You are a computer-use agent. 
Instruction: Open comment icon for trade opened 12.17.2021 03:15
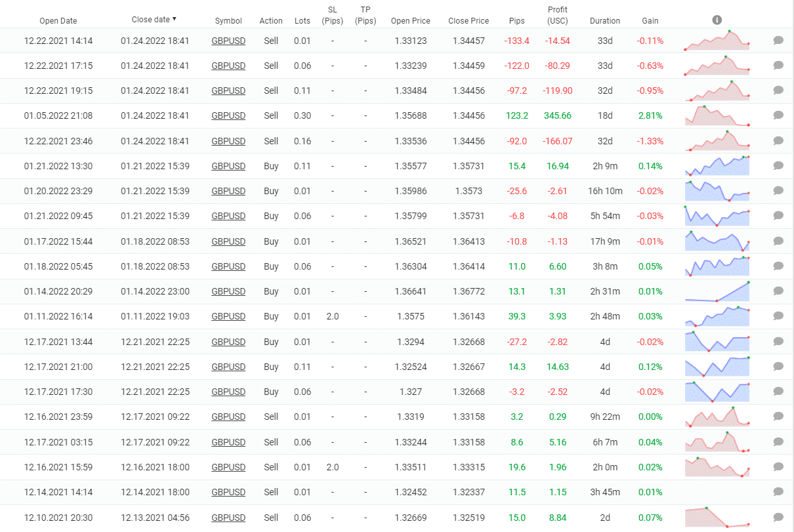click(778, 442)
